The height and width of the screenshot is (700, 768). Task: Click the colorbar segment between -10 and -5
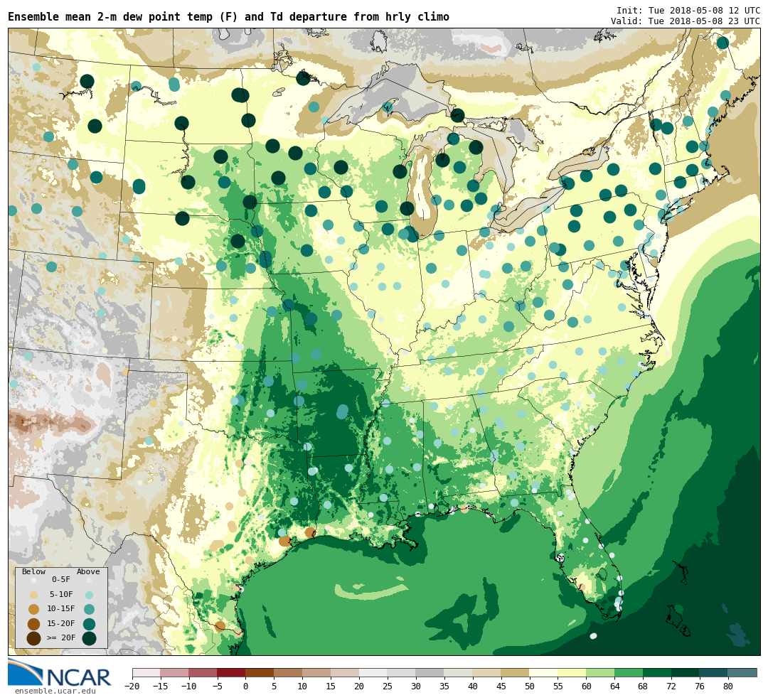coord(203,672)
